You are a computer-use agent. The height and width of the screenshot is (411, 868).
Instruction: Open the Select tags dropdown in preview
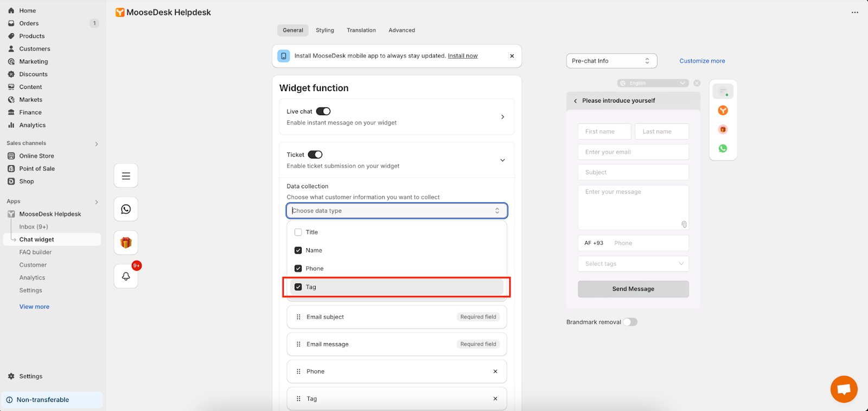[x=633, y=264]
